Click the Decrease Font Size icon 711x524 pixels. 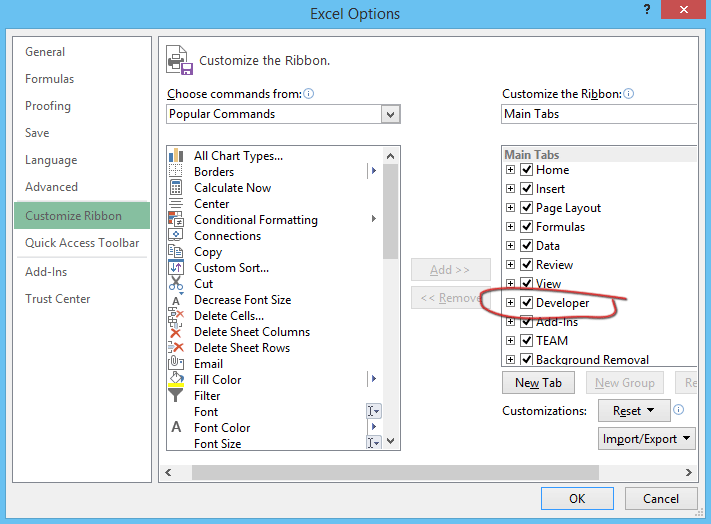click(x=176, y=300)
